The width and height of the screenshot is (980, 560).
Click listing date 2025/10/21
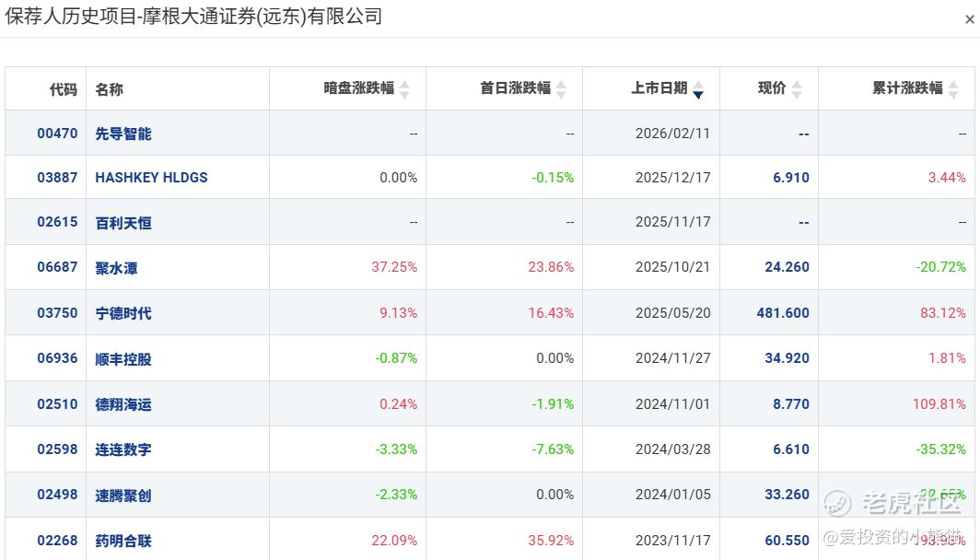click(672, 267)
